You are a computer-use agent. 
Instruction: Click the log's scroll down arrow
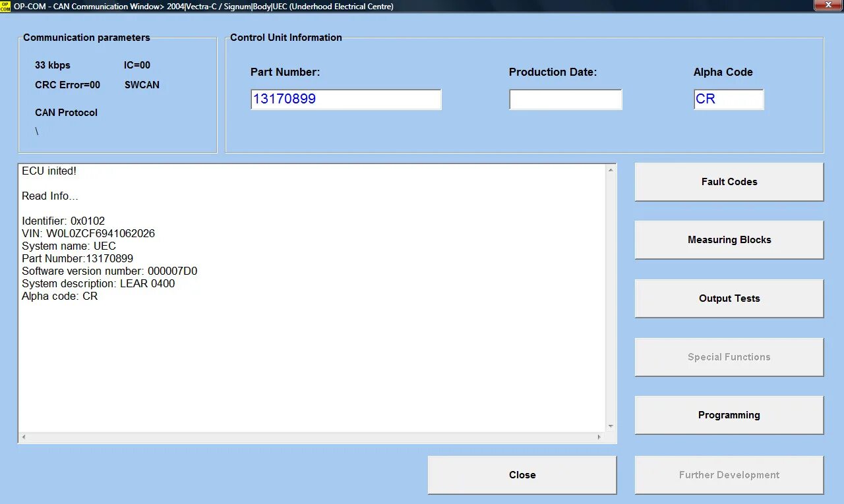[611, 426]
